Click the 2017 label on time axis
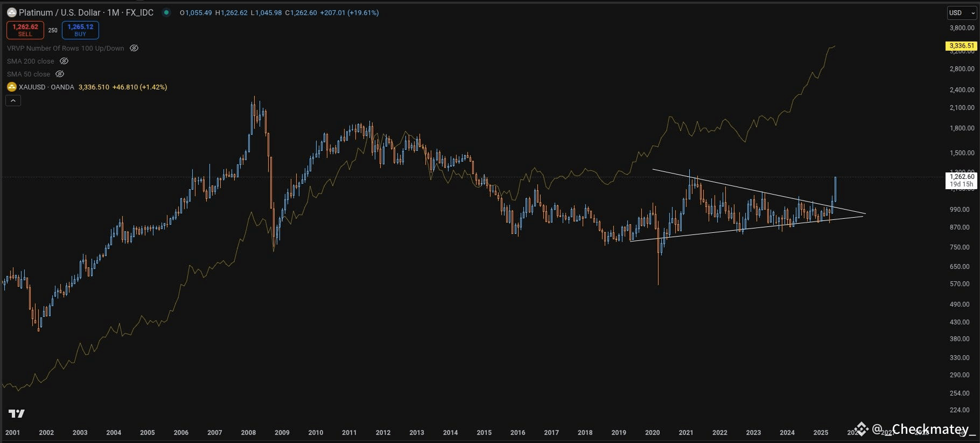980x443 pixels. pos(551,433)
